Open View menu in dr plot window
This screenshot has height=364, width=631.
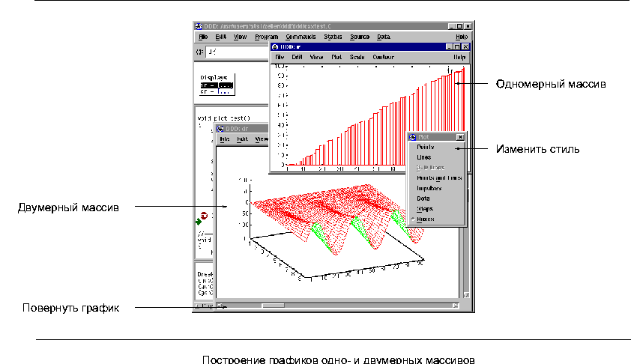point(262,139)
